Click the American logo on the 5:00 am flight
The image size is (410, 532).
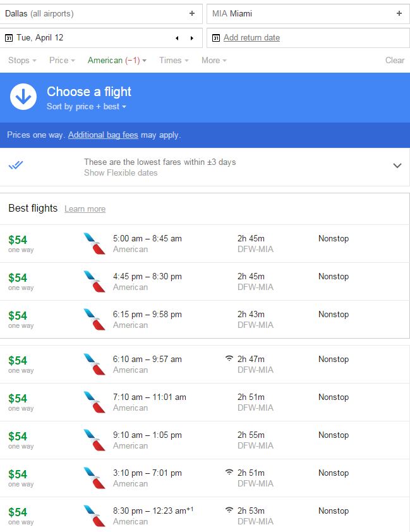(94, 243)
